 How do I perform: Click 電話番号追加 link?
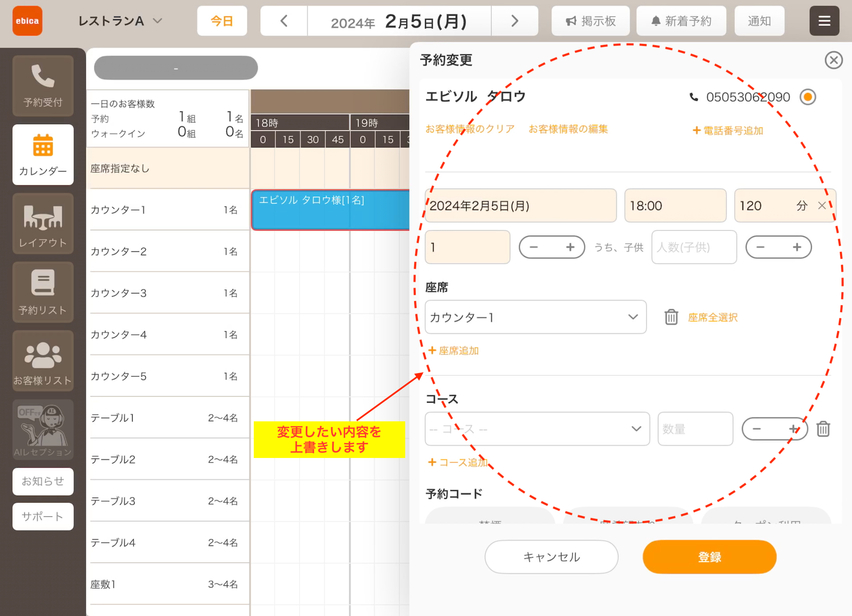click(728, 131)
